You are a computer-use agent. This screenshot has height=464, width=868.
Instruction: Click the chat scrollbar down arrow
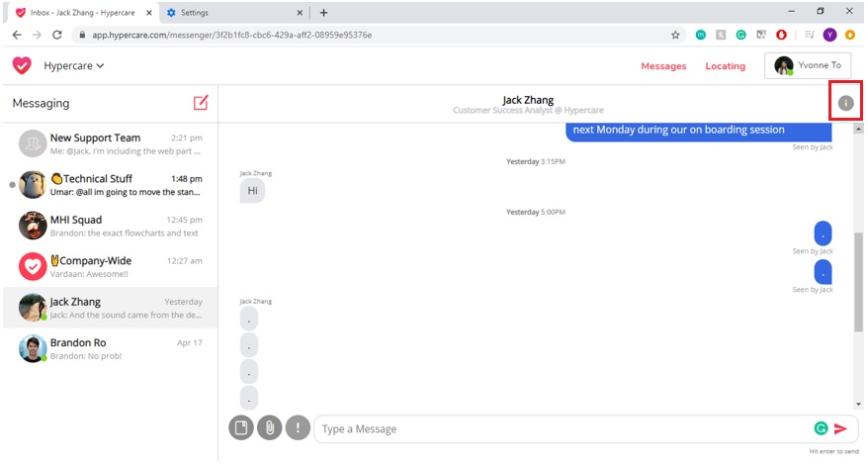[x=858, y=405]
